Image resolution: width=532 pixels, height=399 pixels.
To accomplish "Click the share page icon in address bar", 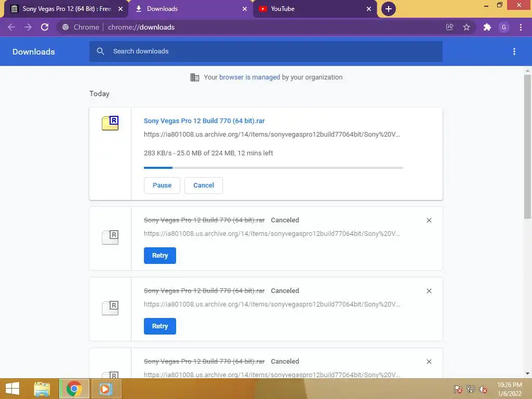I will [x=449, y=27].
